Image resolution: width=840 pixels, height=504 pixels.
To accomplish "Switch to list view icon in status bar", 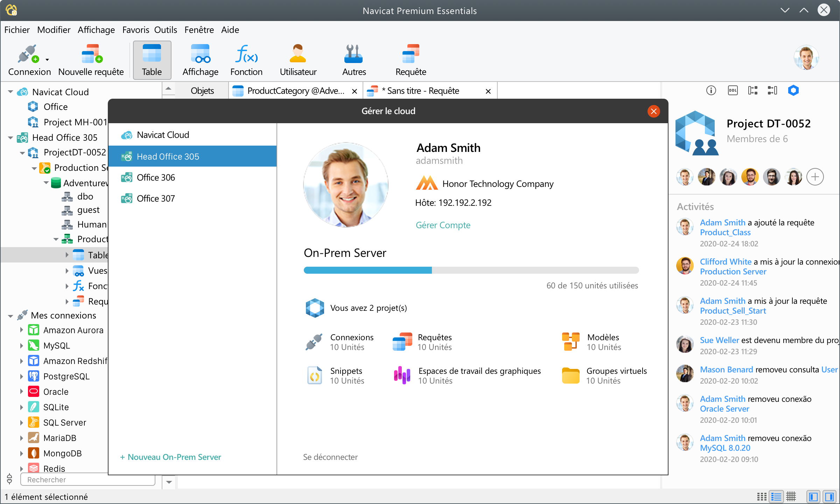I will pyautogui.click(x=776, y=497).
